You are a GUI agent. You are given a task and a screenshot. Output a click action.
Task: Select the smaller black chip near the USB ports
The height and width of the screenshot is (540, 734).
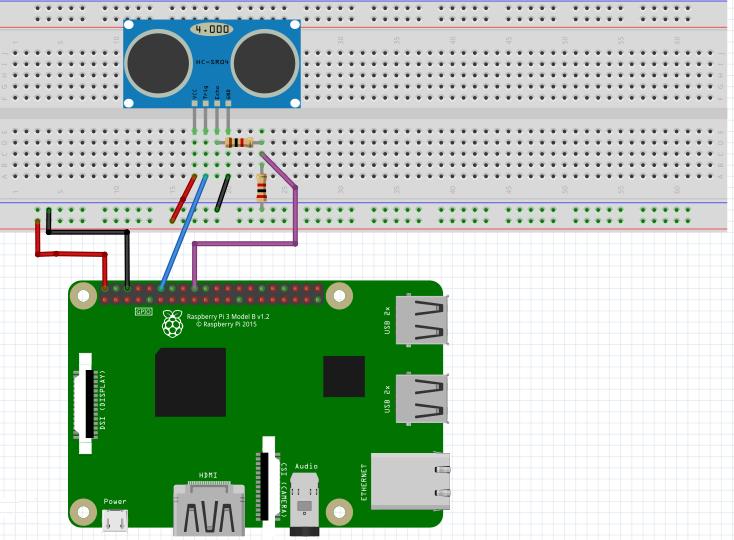click(x=344, y=376)
